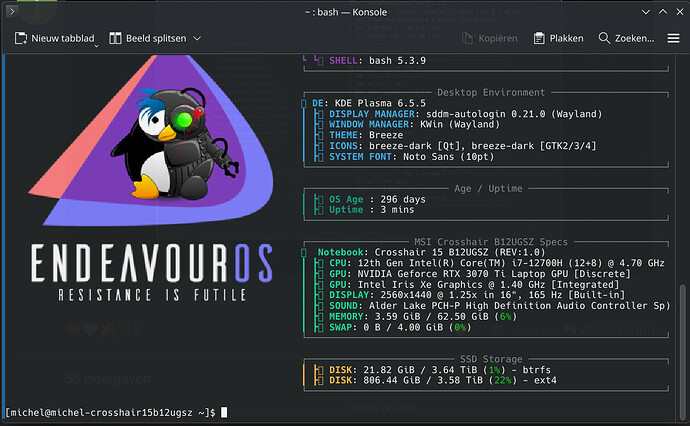690x426 pixels.
Task: Click the Beeld splitsen toolbar button
Action: pos(154,38)
